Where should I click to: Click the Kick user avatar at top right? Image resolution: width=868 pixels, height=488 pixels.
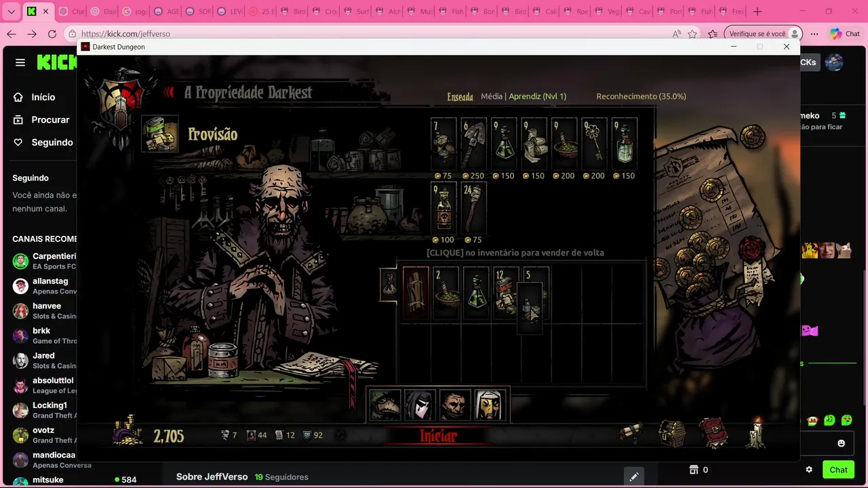[x=834, y=62]
